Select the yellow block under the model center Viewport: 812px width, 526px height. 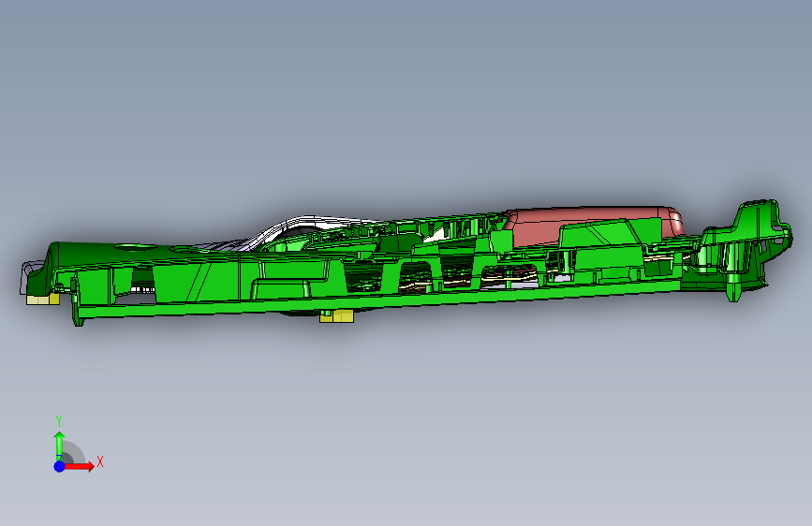pyautogui.click(x=337, y=316)
